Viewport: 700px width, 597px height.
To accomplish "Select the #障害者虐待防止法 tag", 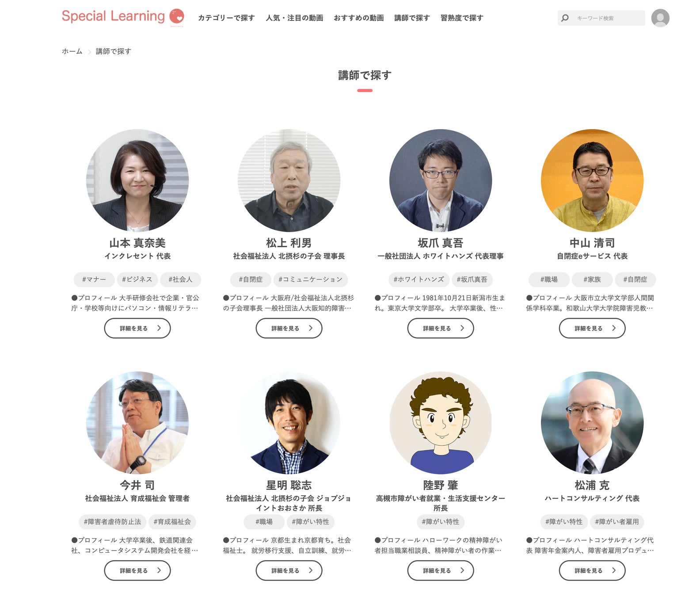I will tap(113, 522).
